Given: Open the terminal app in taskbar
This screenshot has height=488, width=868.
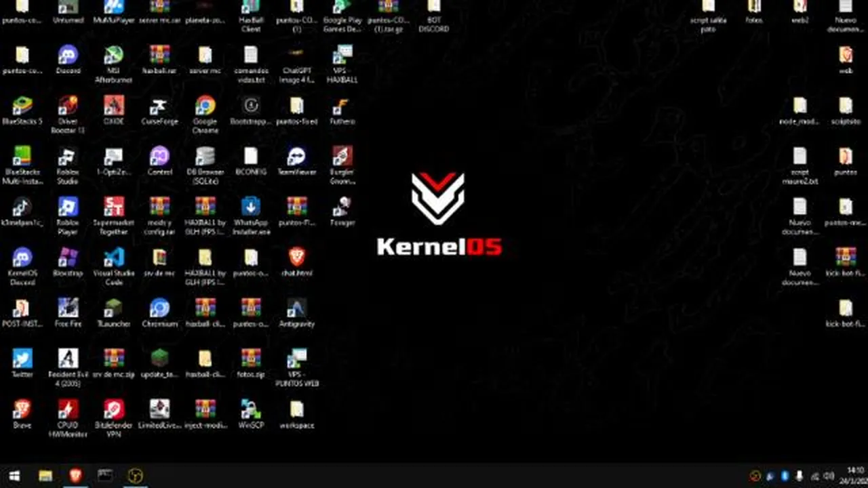Looking at the screenshot, I should click(x=105, y=476).
